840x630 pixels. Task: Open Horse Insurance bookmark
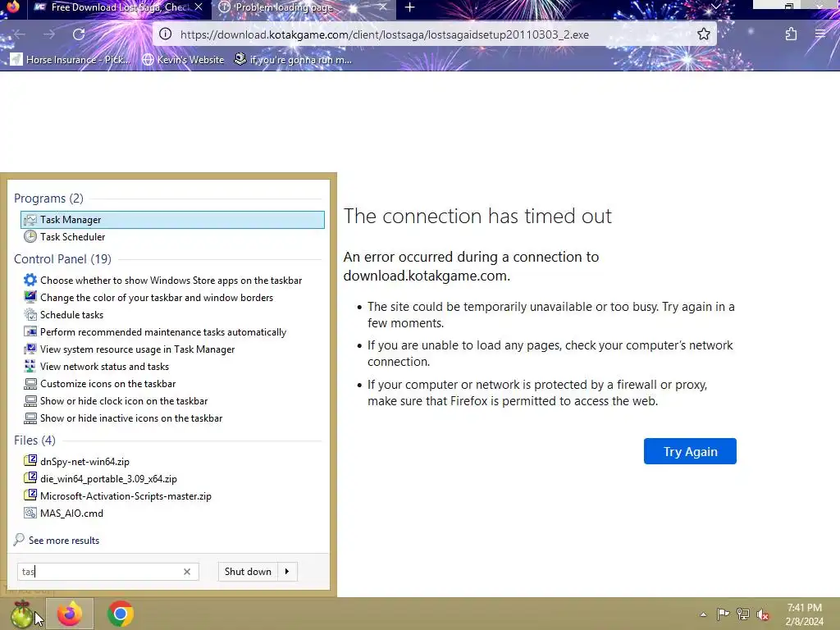[x=71, y=59]
